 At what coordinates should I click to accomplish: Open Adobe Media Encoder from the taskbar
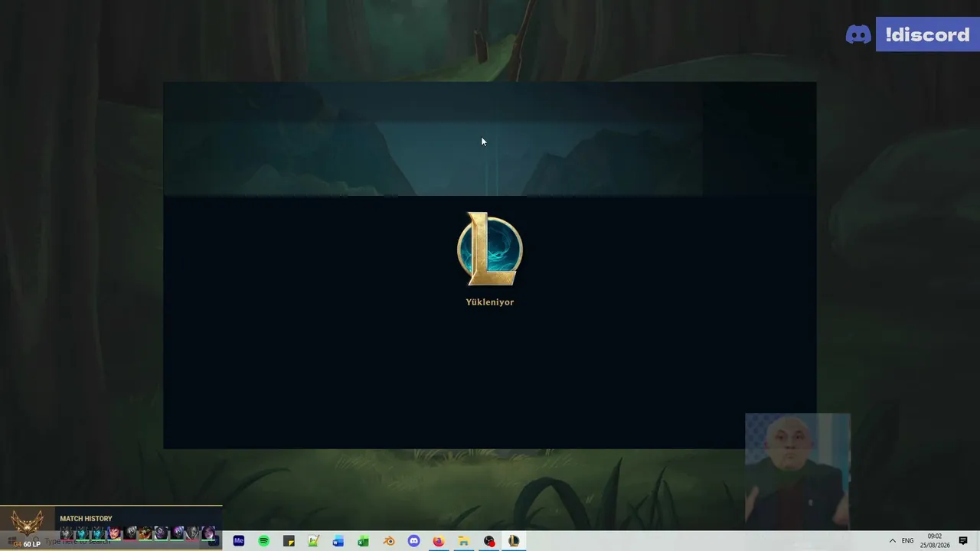coord(239,541)
